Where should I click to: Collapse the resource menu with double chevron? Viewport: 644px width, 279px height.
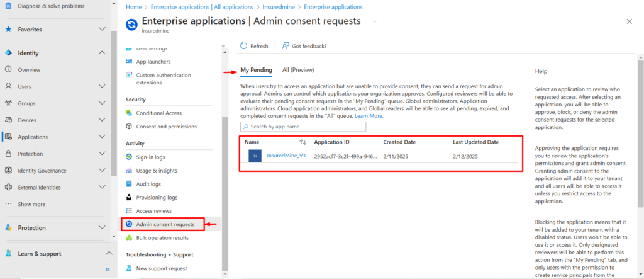click(x=223, y=46)
